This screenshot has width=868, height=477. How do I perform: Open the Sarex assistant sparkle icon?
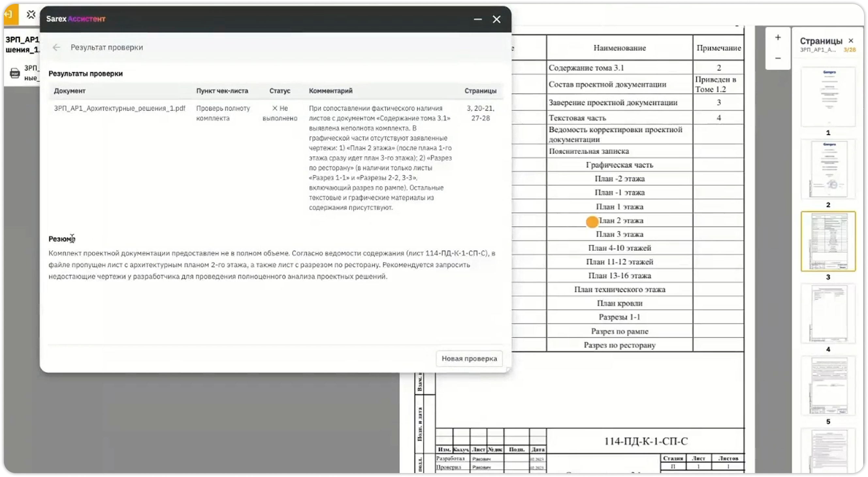(x=31, y=14)
